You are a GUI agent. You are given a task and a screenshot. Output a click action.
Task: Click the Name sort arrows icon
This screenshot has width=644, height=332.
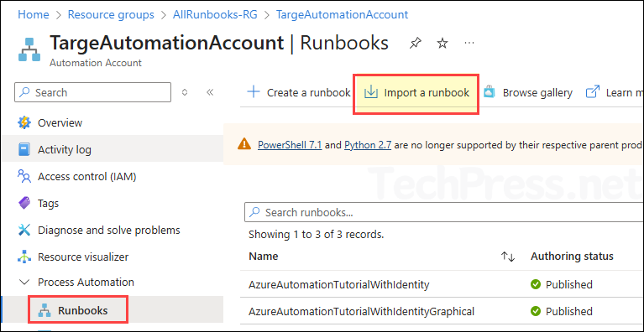tap(508, 257)
